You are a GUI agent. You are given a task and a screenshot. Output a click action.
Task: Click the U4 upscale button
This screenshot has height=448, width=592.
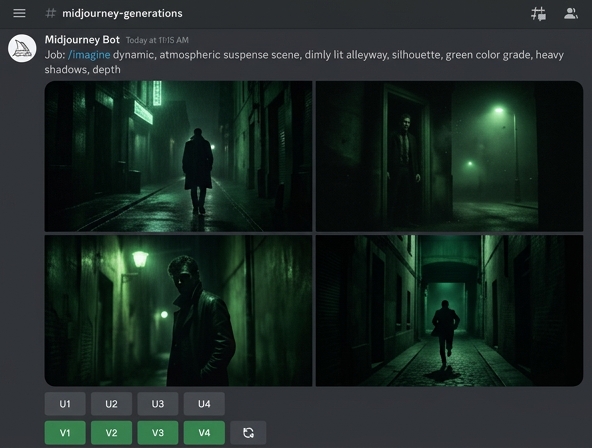coord(204,404)
